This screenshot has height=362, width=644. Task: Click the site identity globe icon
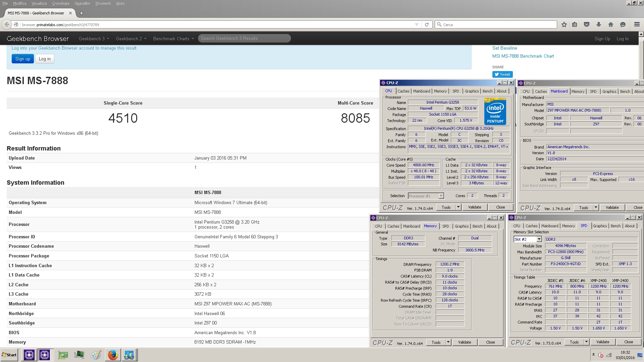[16, 24]
